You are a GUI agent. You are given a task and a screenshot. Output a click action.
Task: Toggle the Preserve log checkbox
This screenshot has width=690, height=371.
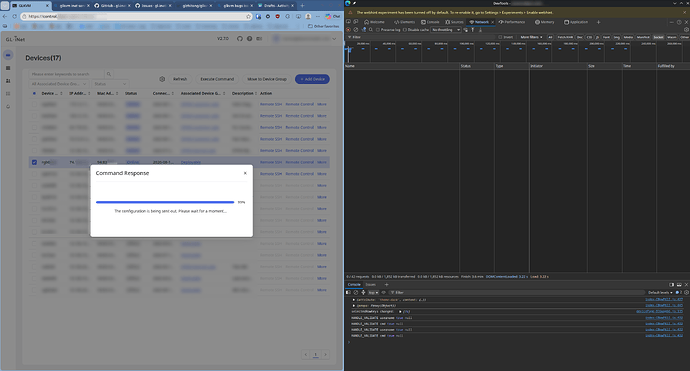coord(378,30)
